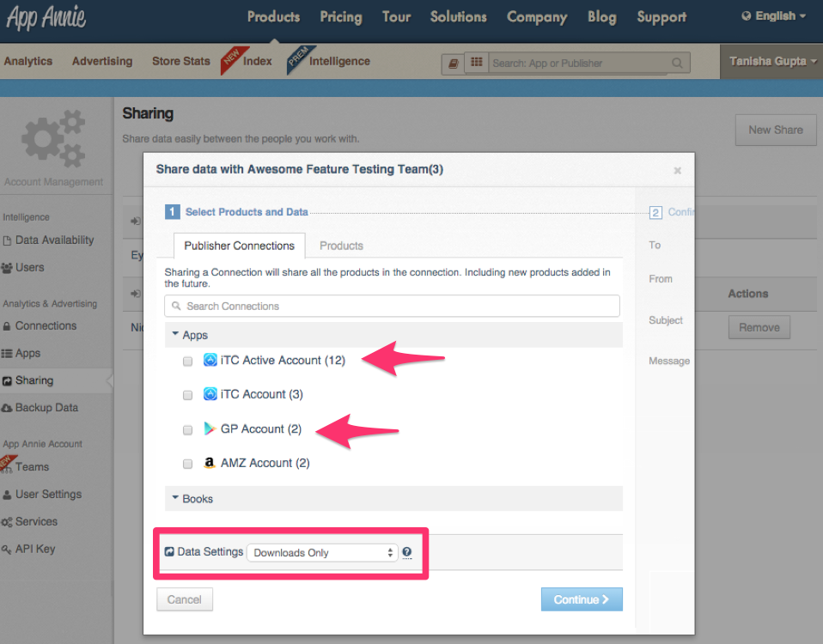Click the globe icon beside English
This screenshot has height=644, width=823.
click(x=746, y=16)
